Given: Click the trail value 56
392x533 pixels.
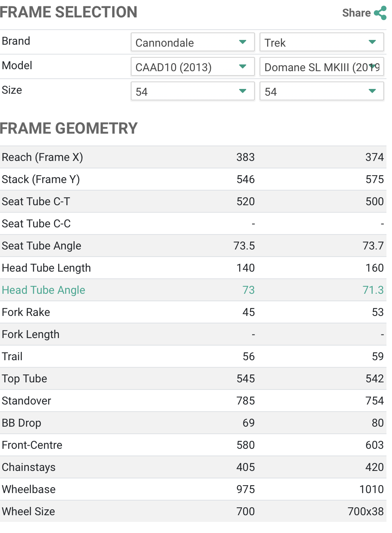Looking at the screenshot, I should click(249, 357).
